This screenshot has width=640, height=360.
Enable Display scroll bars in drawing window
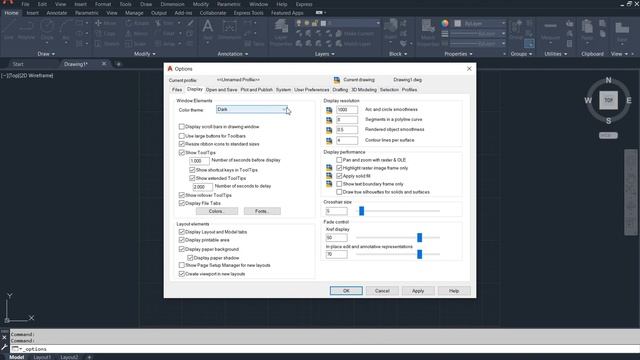[x=182, y=127]
